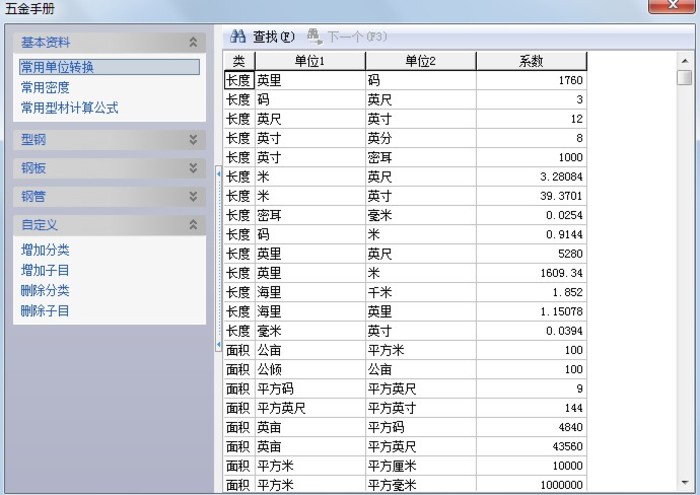Click coefficient cell 1609.34
The width and height of the screenshot is (700, 495).
pyautogui.click(x=531, y=273)
